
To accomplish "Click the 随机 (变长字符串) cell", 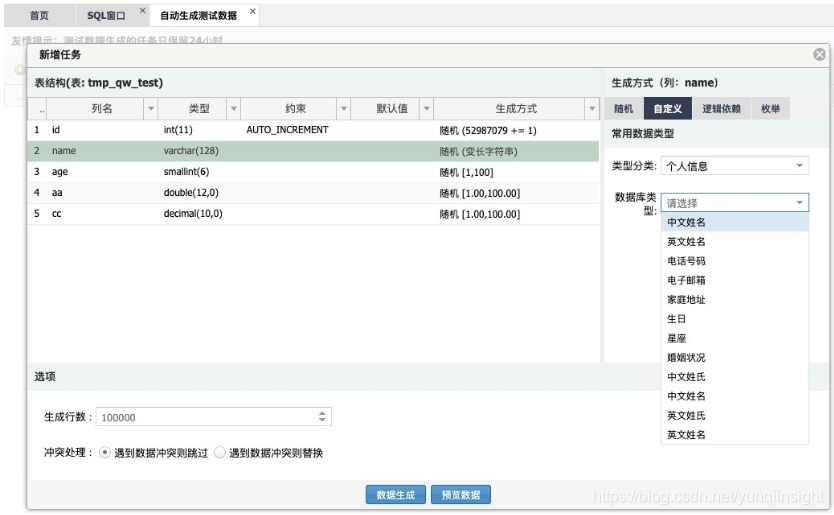I will click(x=478, y=152).
